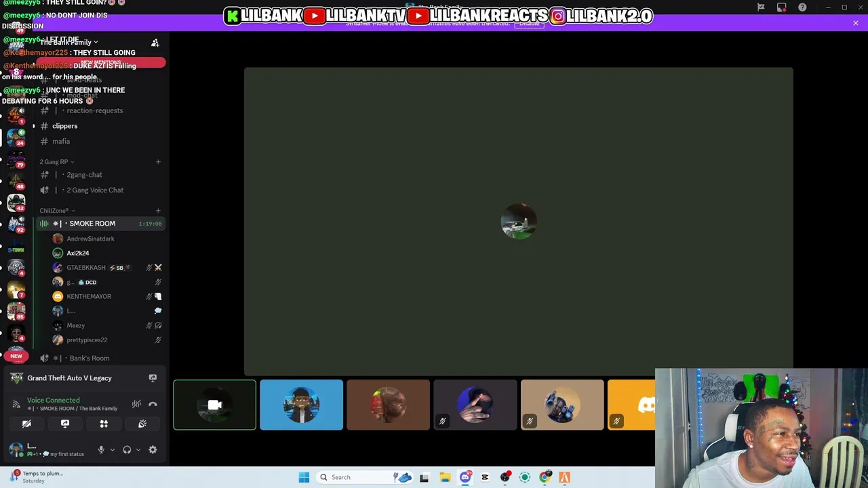Open the weather widget Temps to plum

[37, 477]
